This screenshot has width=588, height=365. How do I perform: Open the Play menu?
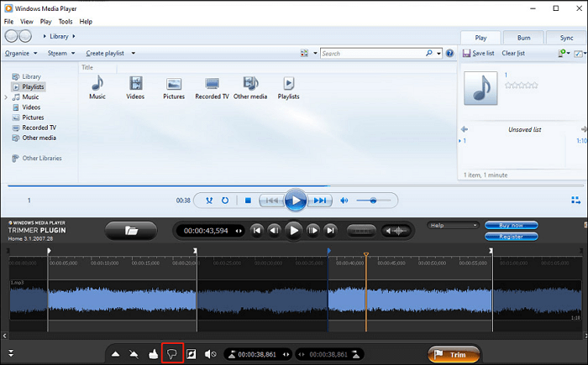45,21
